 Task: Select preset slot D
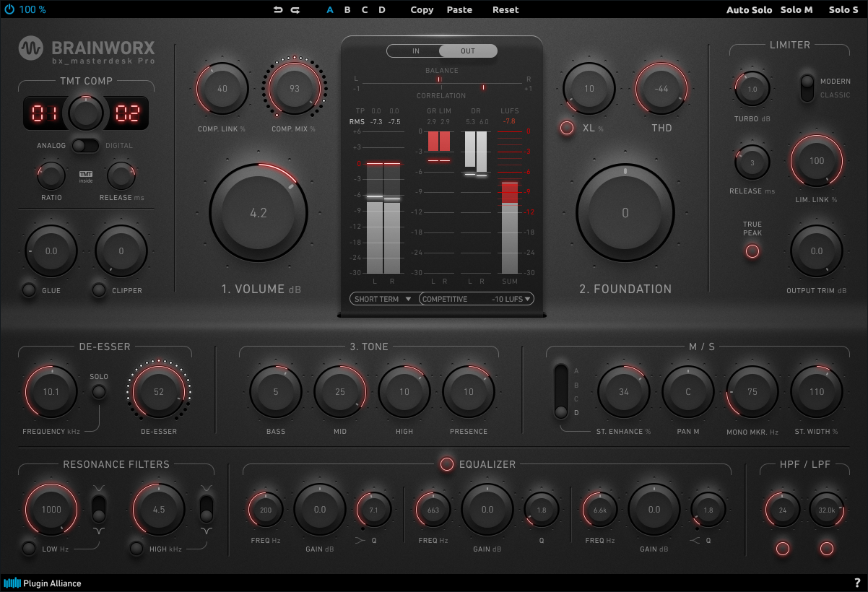(x=382, y=10)
